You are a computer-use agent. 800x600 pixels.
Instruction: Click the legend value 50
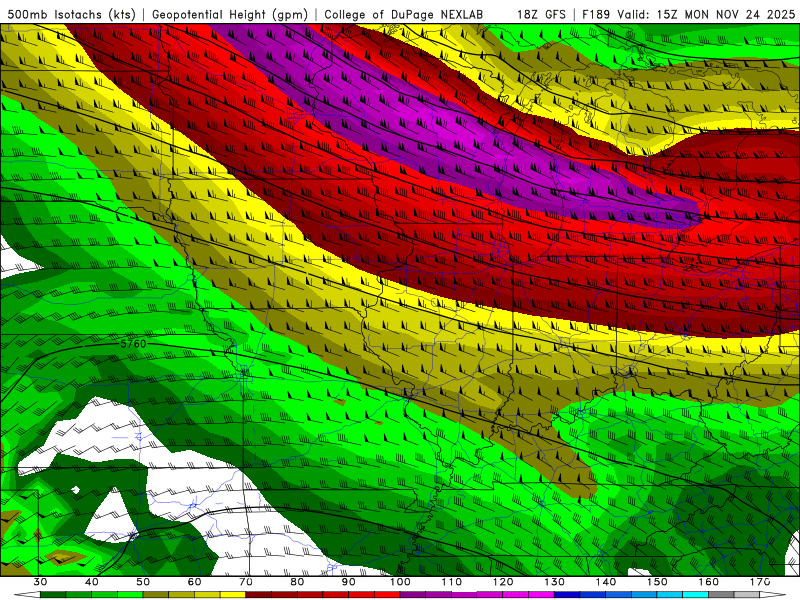coord(143,582)
